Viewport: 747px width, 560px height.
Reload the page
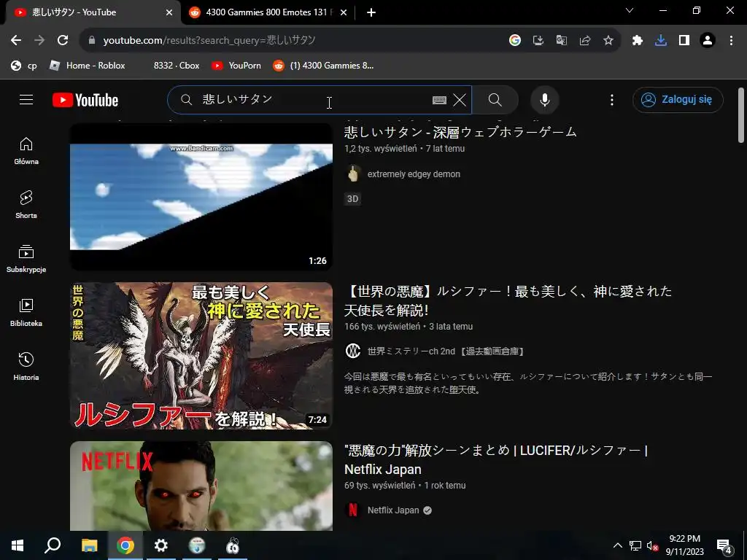pyautogui.click(x=63, y=41)
